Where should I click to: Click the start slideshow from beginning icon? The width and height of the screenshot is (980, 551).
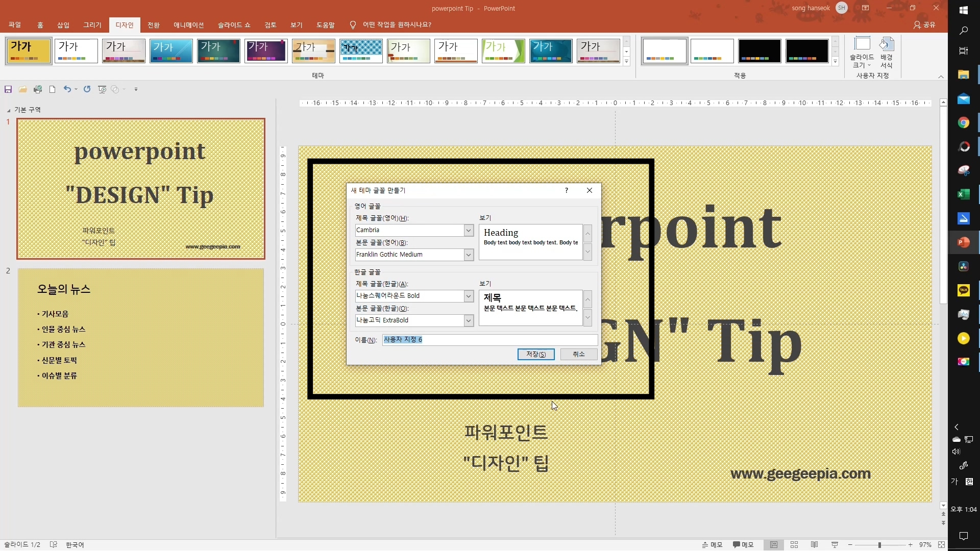tap(102, 89)
